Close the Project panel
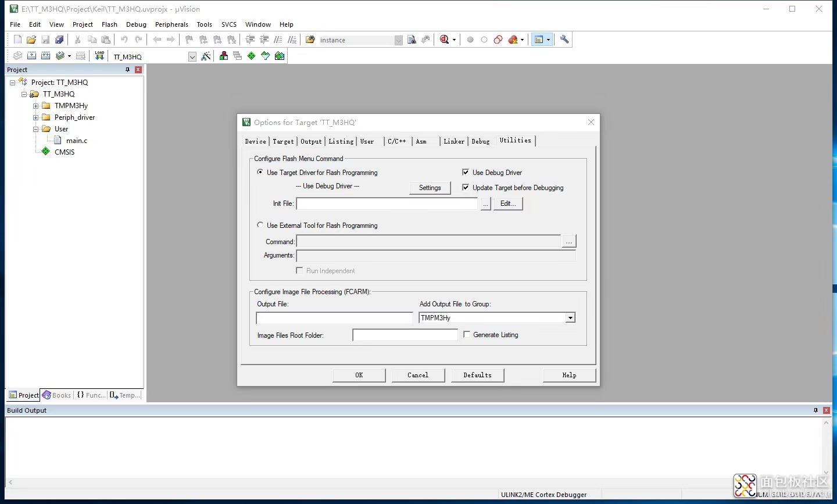This screenshot has width=837, height=504. coord(138,70)
